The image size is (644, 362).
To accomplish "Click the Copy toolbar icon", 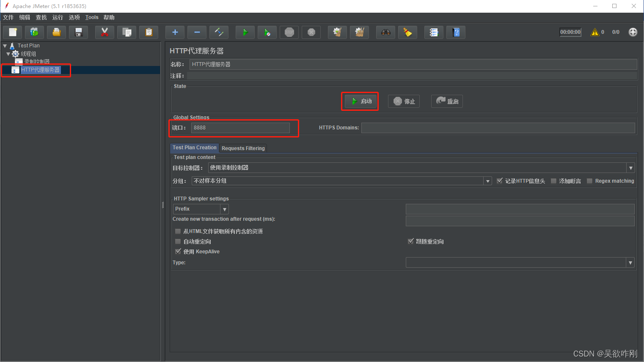I will 127,32.
